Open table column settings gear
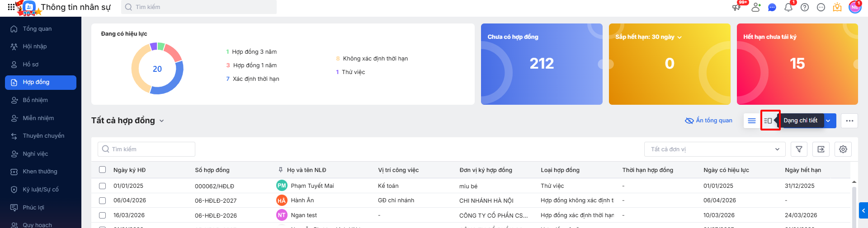This screenshot has width=868, height=228. pyautogui.click(x=843, y=149)
